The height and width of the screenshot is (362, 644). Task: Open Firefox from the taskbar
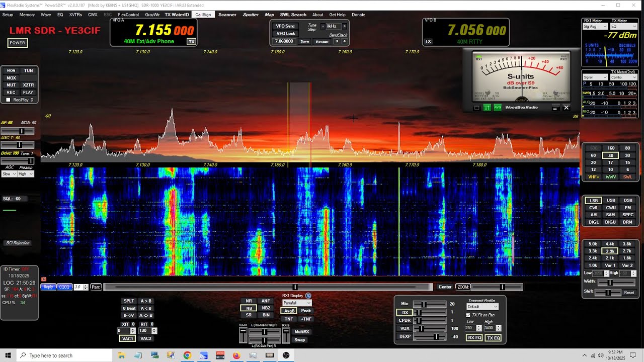point(236,355)
